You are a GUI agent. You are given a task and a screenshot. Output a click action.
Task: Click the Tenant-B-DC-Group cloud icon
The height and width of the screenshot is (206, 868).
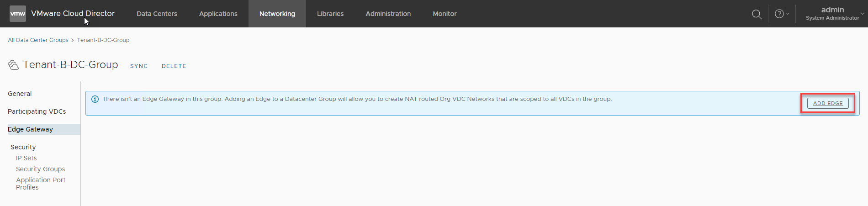(x=13, y=65)
